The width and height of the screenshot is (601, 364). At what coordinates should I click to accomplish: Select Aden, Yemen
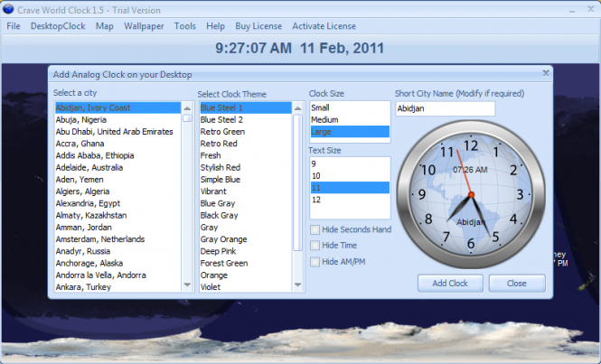(x=117, y=180)
